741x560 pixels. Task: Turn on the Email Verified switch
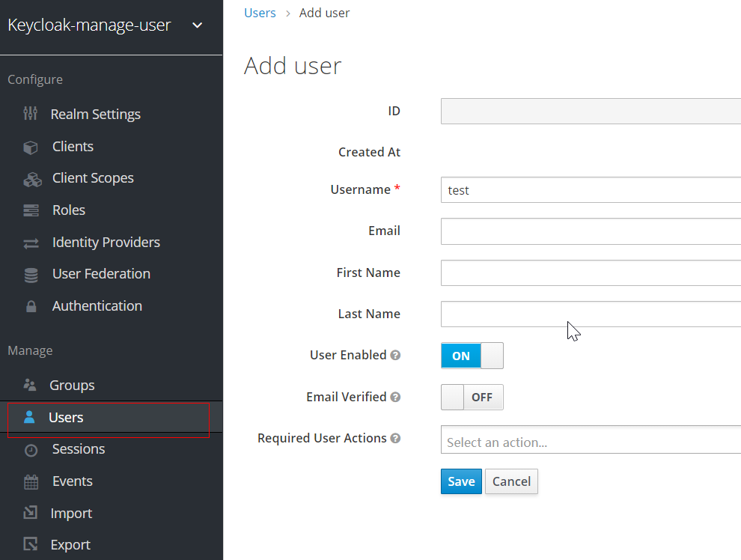click(x=472, y=397)
